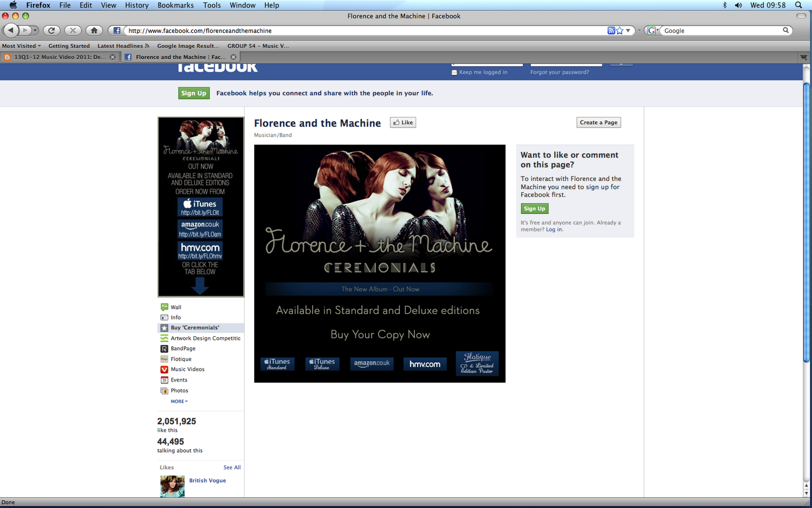Open the list all tabs dropdown
Viewport: 812px width, 508px height.
tap(804, 57)
